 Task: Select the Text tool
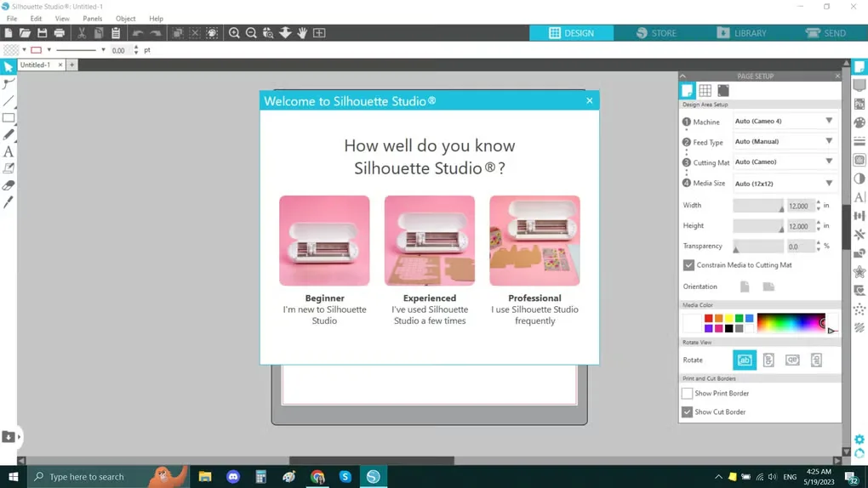[9, 151]
